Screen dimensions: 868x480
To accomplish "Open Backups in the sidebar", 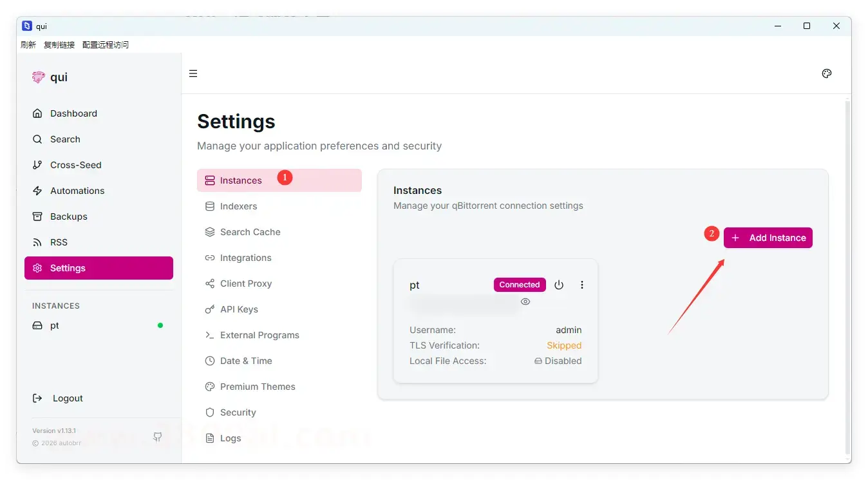I will coord(68,216).
